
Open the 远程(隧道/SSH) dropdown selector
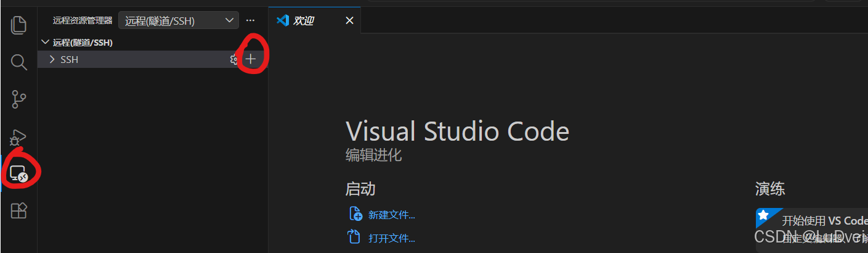[178, 20]
